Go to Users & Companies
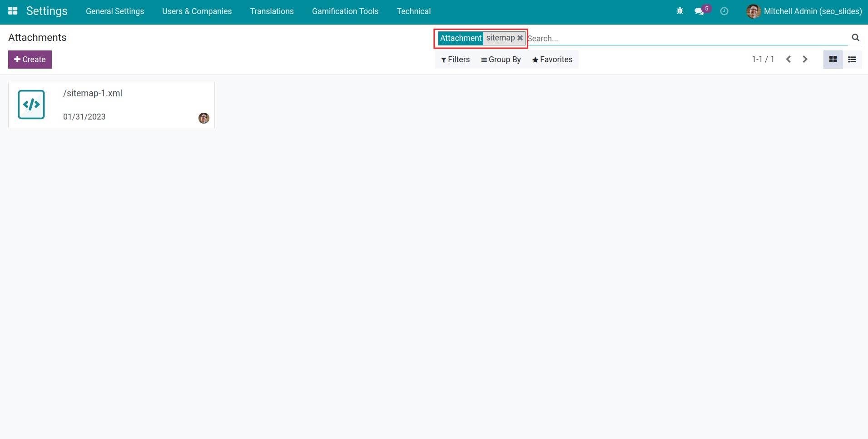Screen dimensions: 868x439 point(197,11)
